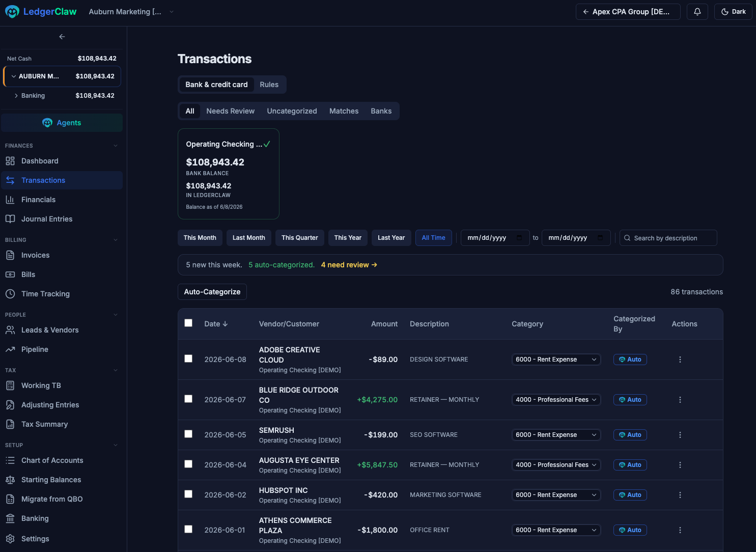Open category dropdown for Adobe Creative Cloud
Image resolution: width=756 pixels, height=552 pixels.
[556, 360]
